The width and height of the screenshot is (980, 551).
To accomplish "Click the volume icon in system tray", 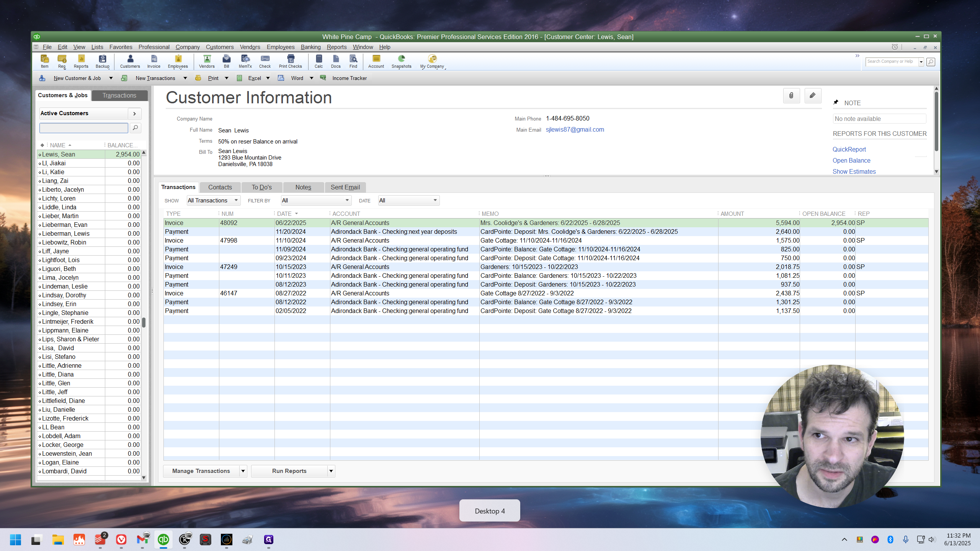I will click(932, 540).
